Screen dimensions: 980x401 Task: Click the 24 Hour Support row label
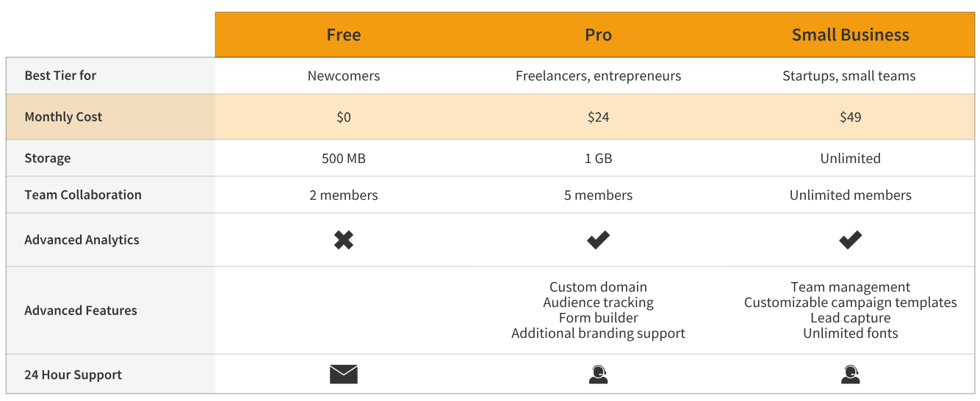point(73,375)
